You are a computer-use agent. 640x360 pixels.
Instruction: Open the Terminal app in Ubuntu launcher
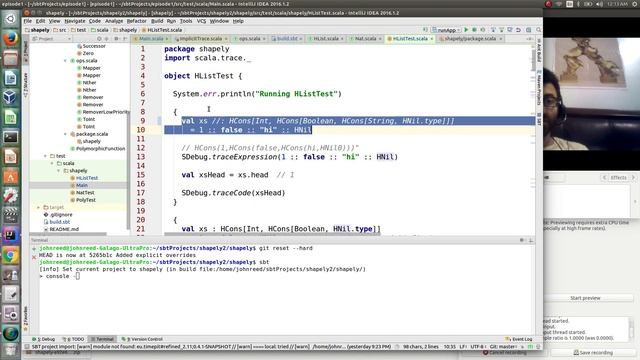[x=11, y=137]
